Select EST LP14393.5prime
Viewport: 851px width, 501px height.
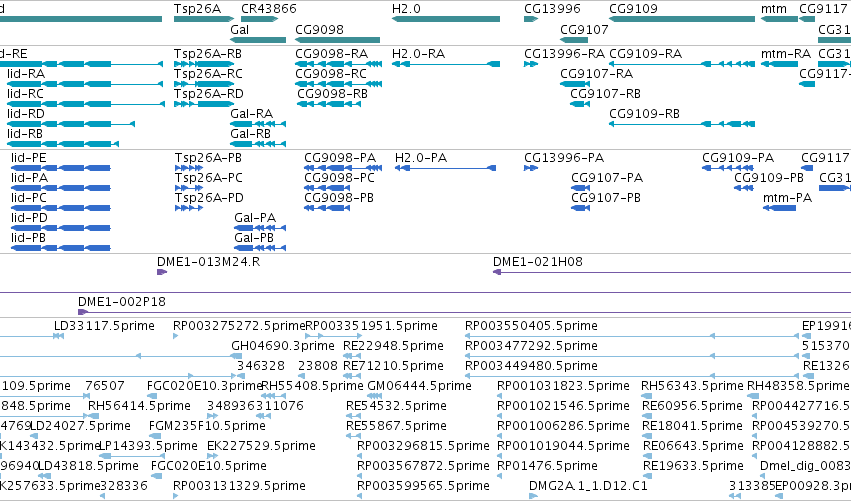149,446
